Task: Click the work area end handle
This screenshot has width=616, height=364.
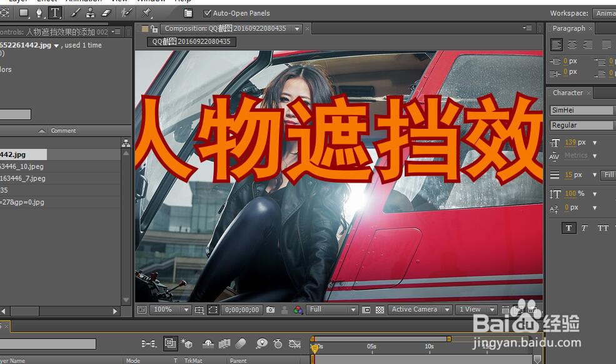Action: [448, 339]
